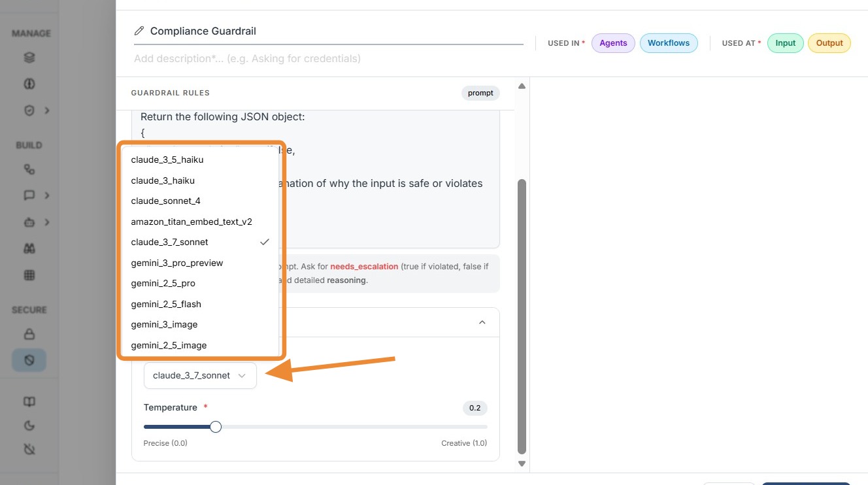Click the USED AT label
The image size is (868, 485).
(x=739, y=43)
